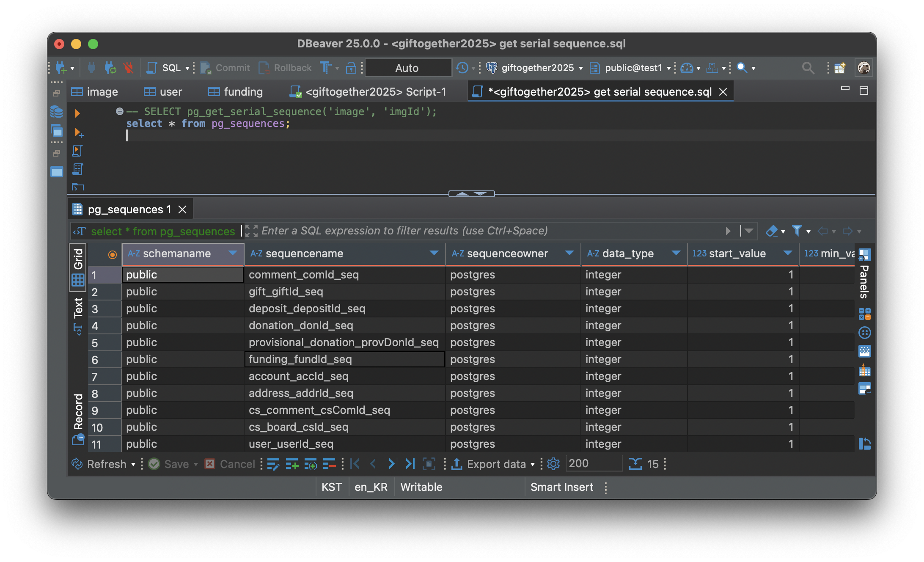Toggle the Panels side view
924x562 pixels.
click(x=864, y=274)
